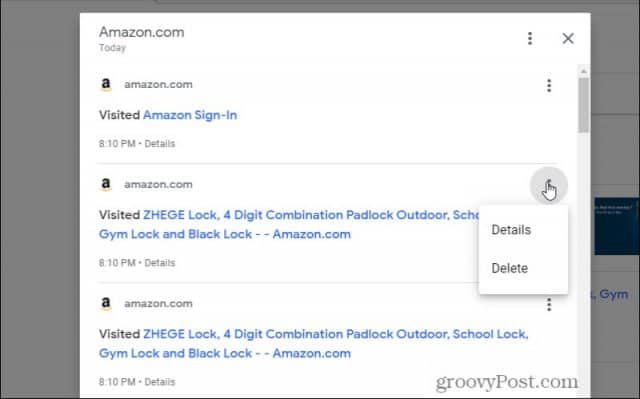Click Details under second entry's 8:10 PM timestamp
640x399 pixels.
(x=160, y=263)
